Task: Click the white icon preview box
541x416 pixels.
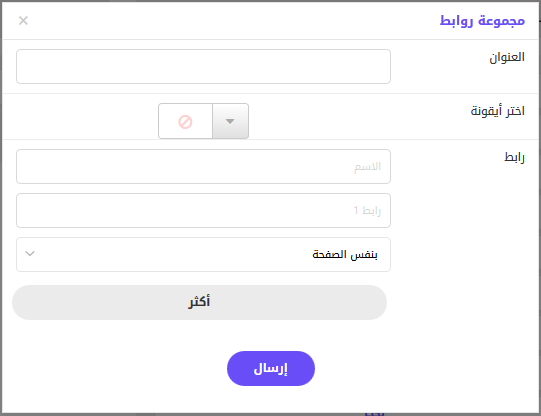Action: click(185, 121)
